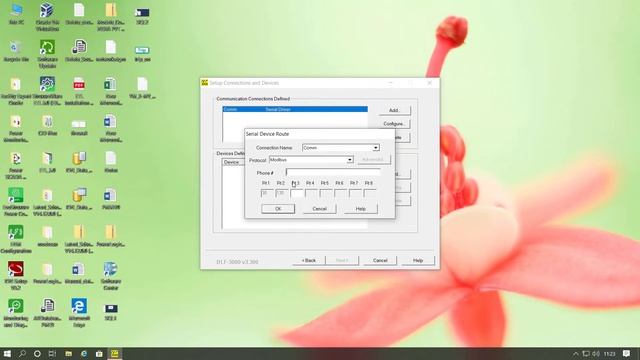Open File Explorer from the taskbar
This screenshot has width=640, height=360.
point(68,353)
